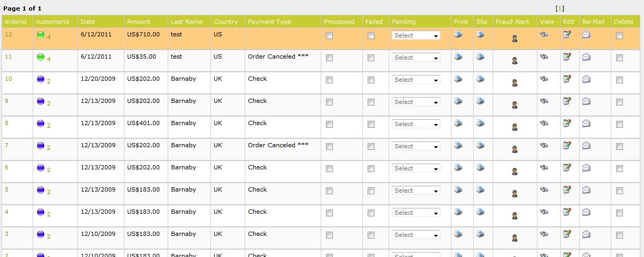
Task: Click the blue customer status dot for order 6
Action: (41, 168)
